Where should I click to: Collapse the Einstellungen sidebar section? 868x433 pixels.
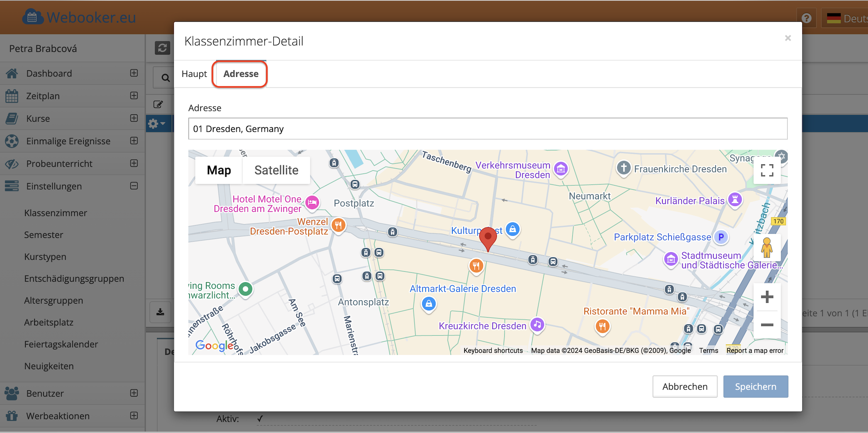(134, 186)
